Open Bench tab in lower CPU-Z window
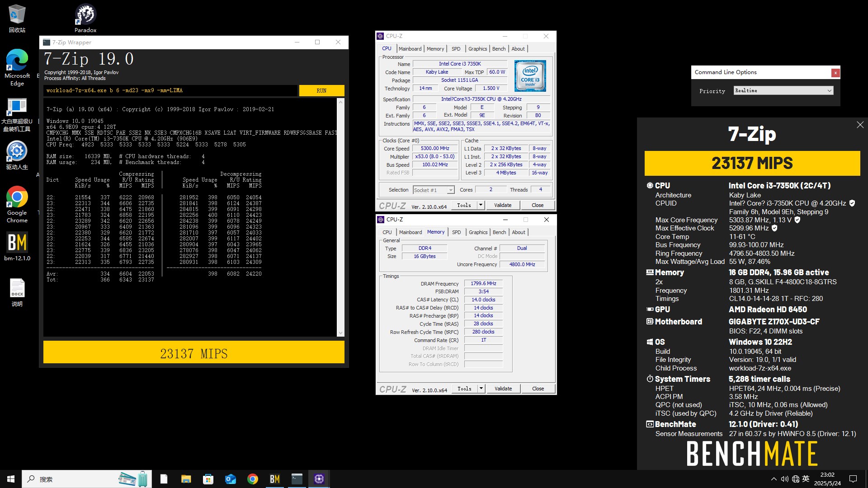This screenshot has width=868, height=488. click(500, 232)
